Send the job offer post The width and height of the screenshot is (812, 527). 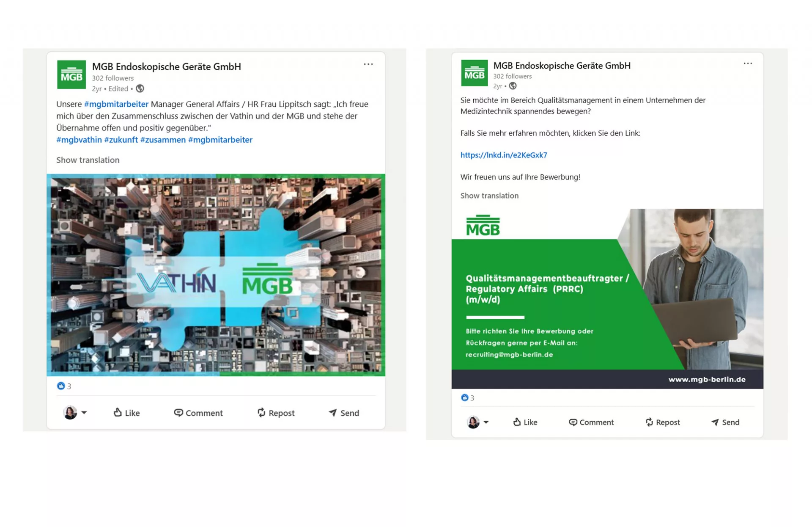click(725, 422)
